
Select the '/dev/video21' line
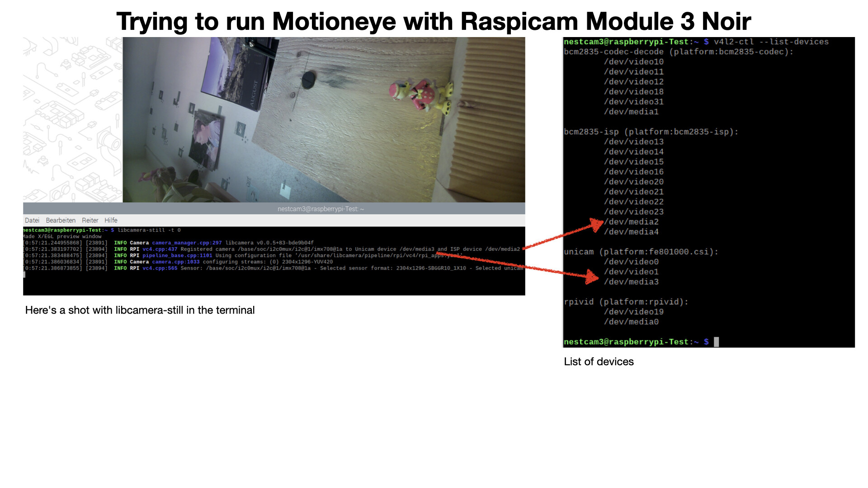[634, 192]
